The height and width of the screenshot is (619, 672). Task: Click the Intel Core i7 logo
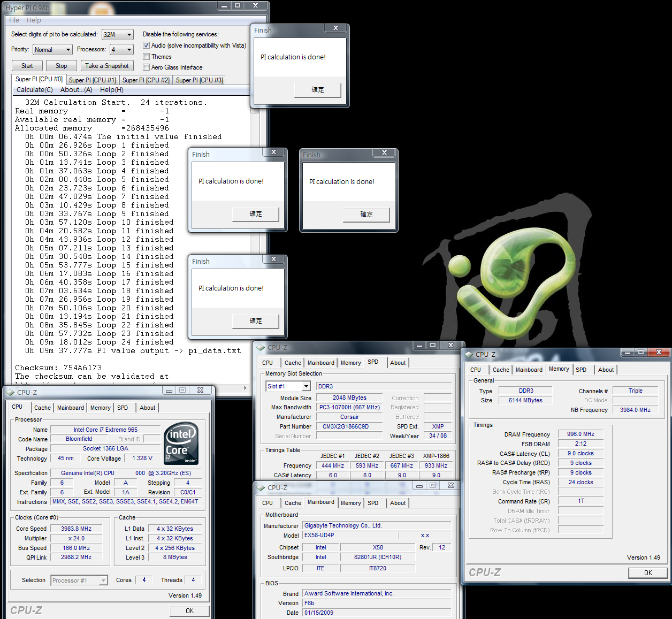click(x=182, y=443)
